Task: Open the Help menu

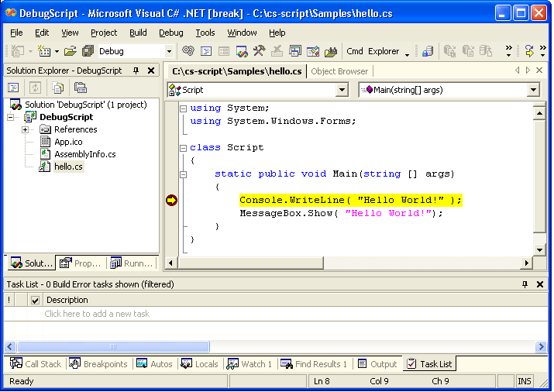Action: [x=277, y=33]
